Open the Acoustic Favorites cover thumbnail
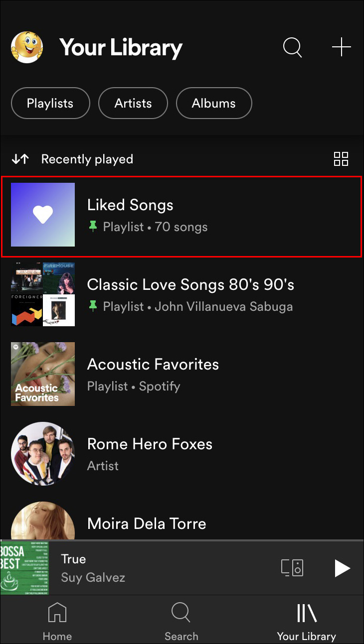The image size is (364, 644). 43,374
